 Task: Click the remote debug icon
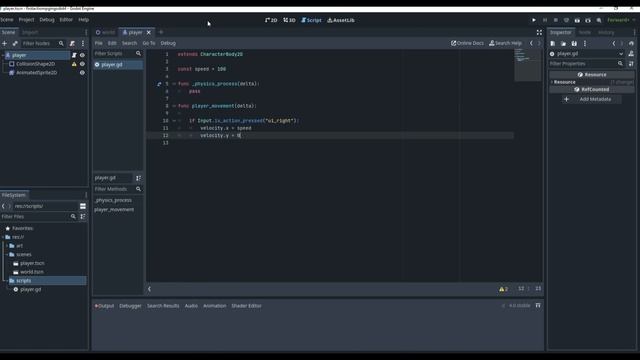point(566,20)
